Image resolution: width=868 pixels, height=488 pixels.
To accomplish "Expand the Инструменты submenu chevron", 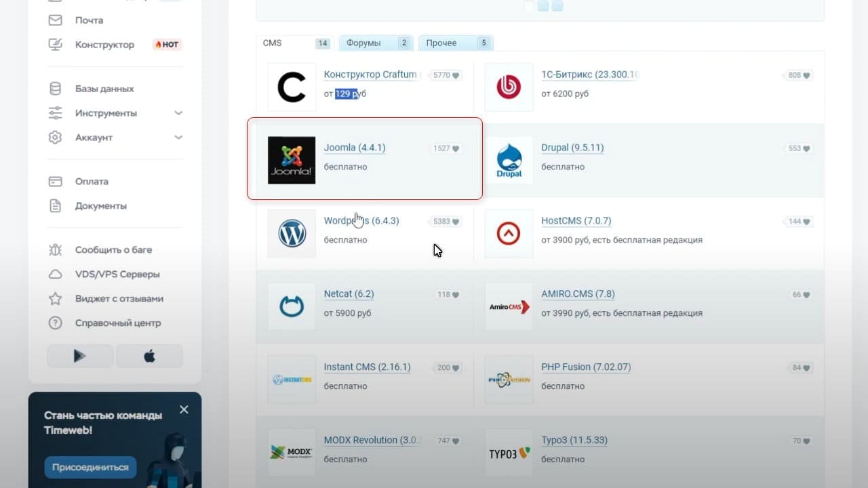I will pos(178,113).
